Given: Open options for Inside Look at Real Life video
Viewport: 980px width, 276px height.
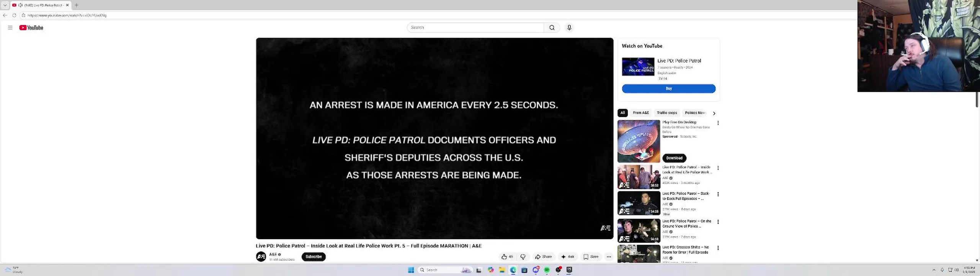Looking at the screenshot, I should click(718, 168).
